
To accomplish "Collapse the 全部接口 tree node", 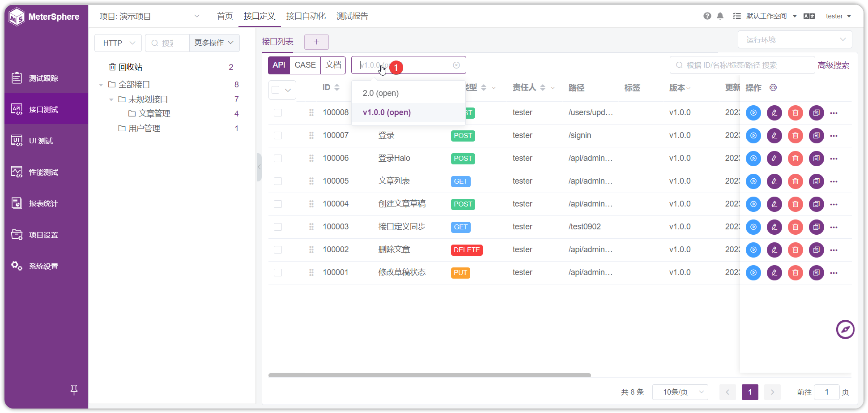I will point(101,85).
